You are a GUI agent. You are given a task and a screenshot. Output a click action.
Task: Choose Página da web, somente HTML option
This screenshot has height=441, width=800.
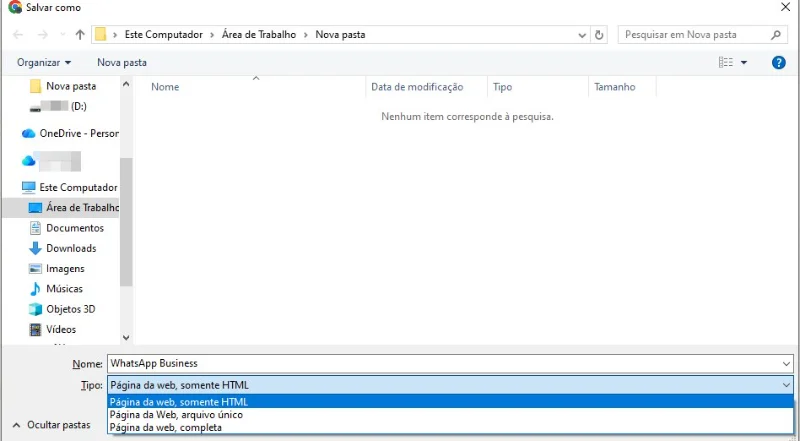click(450, 402)
